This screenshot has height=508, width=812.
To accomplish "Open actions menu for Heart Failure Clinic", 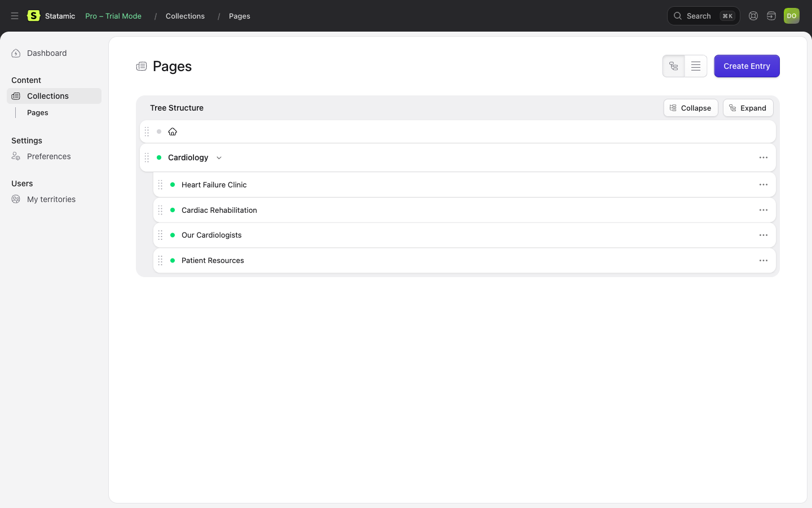I will (764, 185).
